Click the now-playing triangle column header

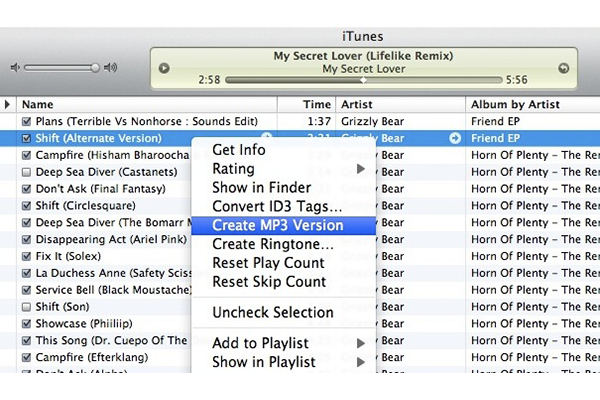8,104
